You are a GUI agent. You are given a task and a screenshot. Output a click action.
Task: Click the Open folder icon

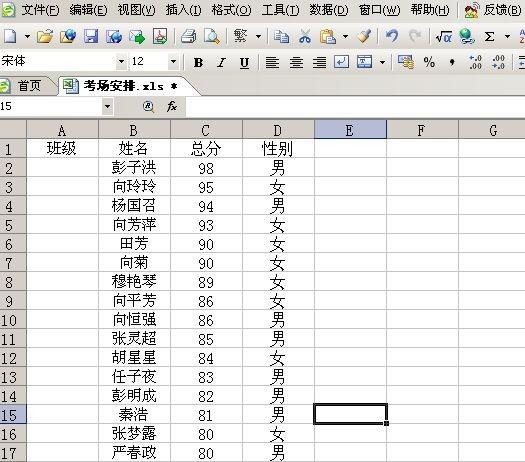45,36
